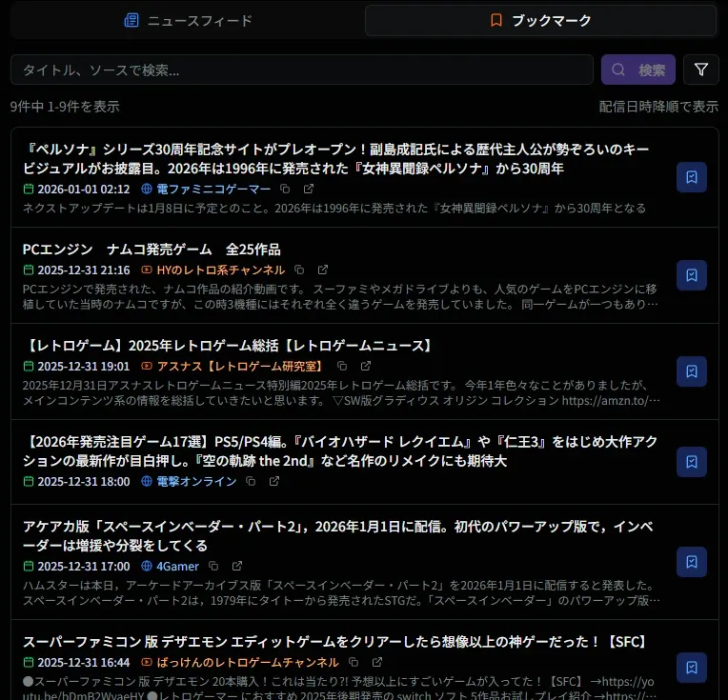Click the 9件中 1-9件を表示 count text

click(65, 107)
